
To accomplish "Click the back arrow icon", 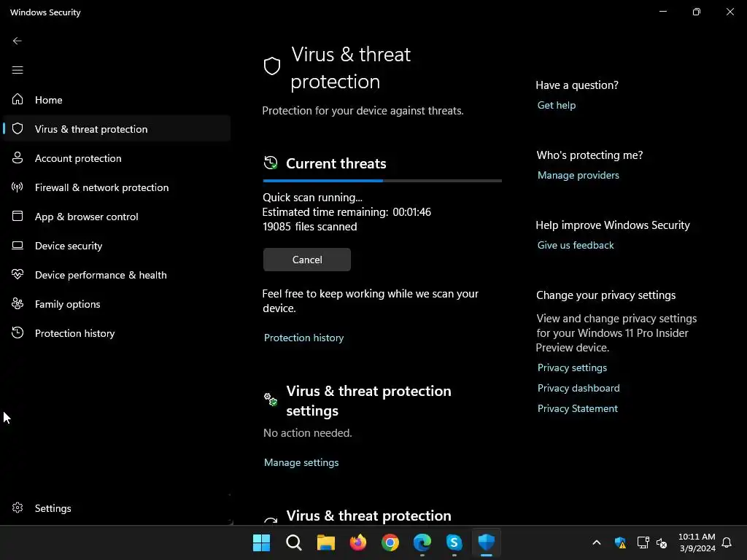I will point(18,41).
